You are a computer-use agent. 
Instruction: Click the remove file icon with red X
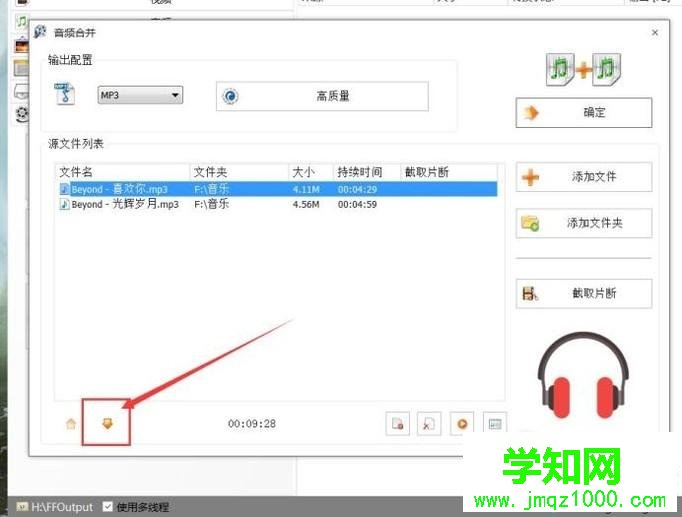coord(429,424)
